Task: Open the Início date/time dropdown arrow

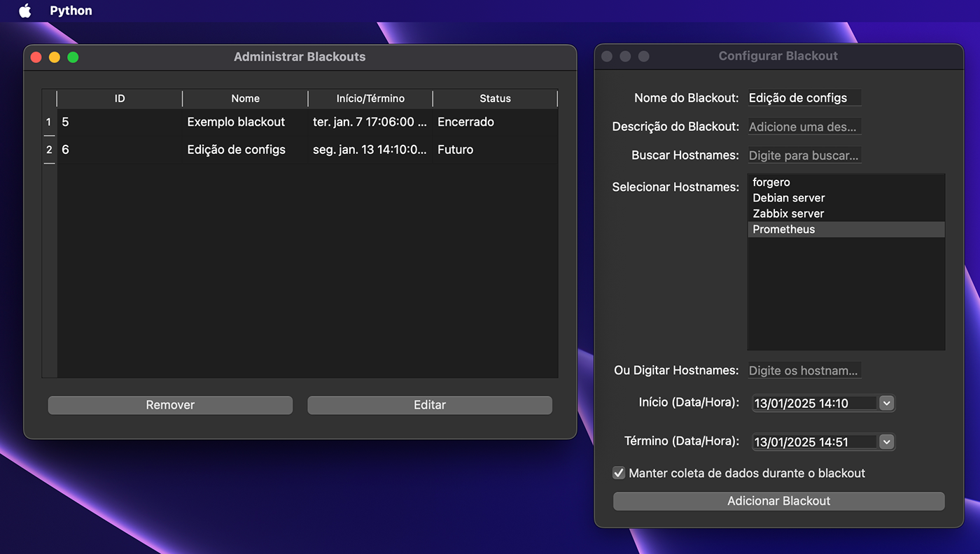Action: 886,403
